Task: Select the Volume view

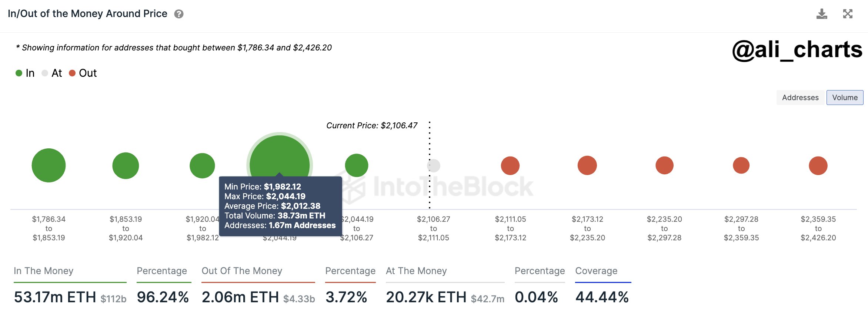Action: [x=845, y=98]
